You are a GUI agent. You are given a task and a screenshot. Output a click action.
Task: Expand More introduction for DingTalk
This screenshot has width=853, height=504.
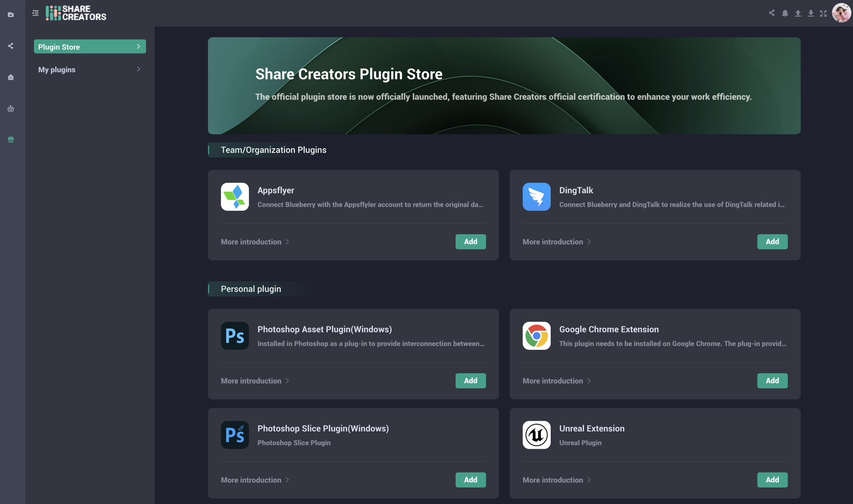(556, 242)
